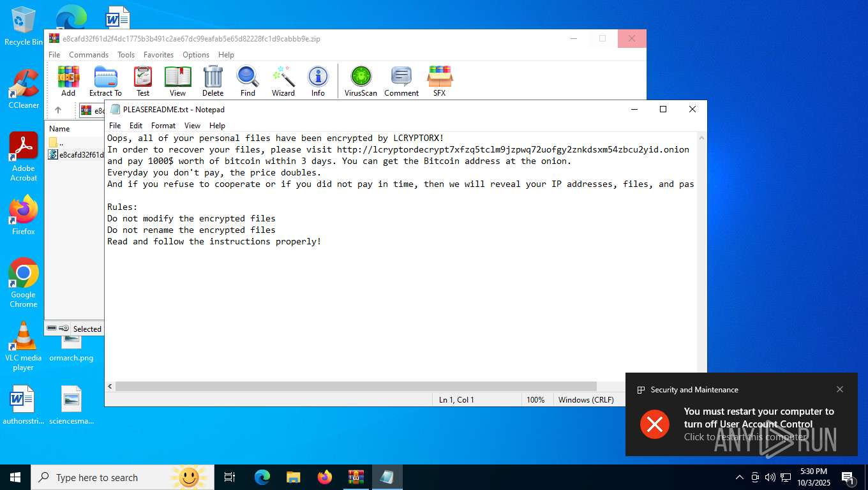The image size is (868, 490).
Task: Open Word document icon at desktop top
Action: (x=117, y=17)
